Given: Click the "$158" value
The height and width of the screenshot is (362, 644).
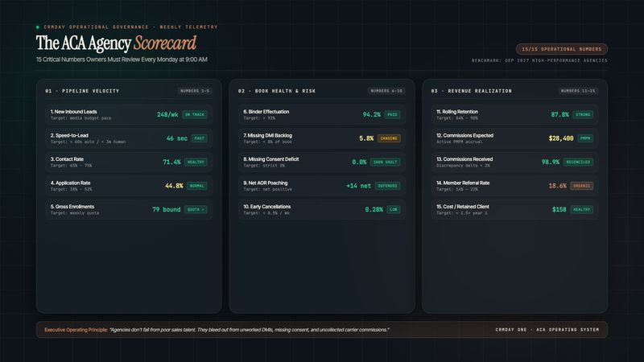Looking at the screenshot, I should 559,210.
